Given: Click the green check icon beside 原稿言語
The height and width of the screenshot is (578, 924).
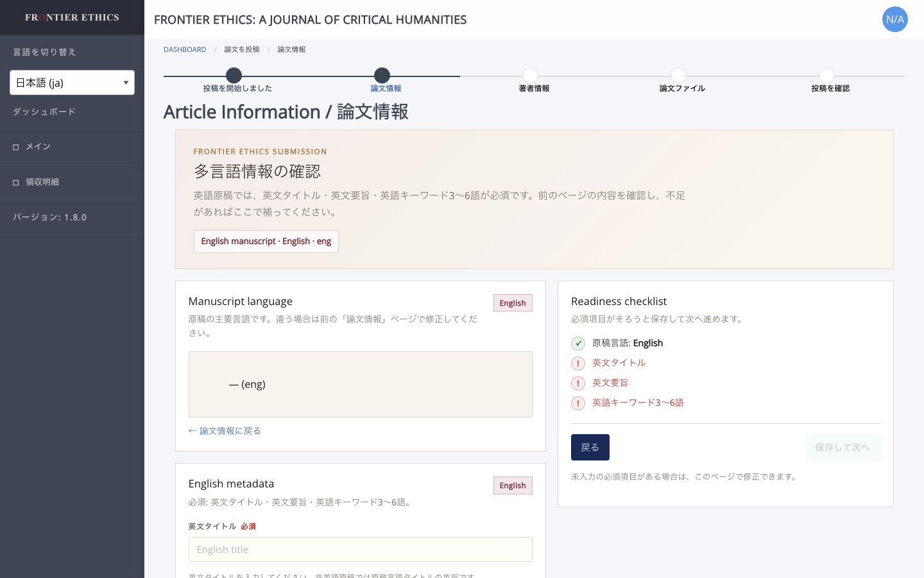Looking at the screenshot, I should tap(578, 344).
